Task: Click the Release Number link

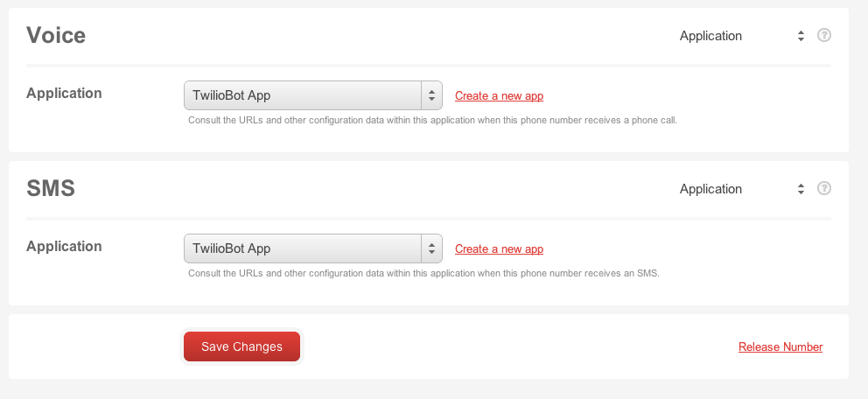Action: pyautogui.click(x=780, y=347)
